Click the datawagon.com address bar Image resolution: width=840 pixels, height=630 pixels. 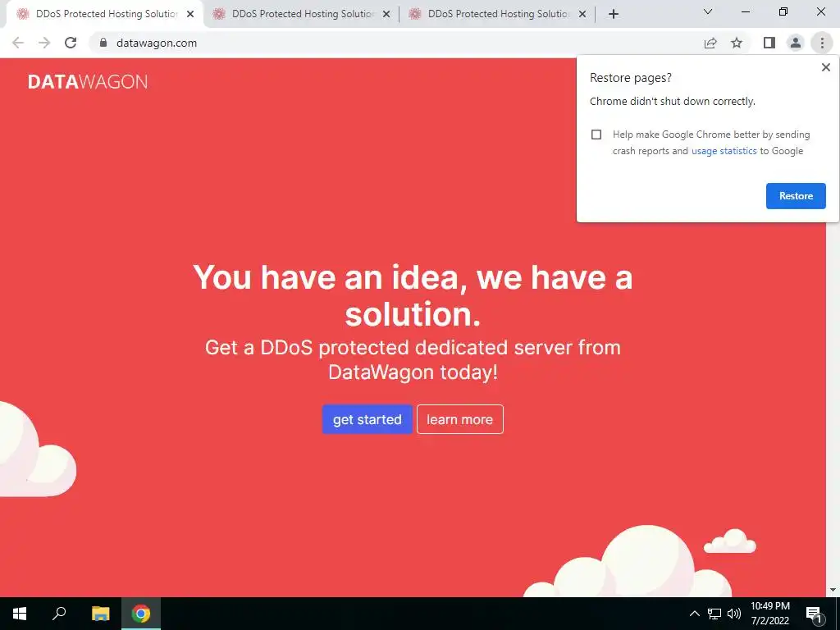396,43
